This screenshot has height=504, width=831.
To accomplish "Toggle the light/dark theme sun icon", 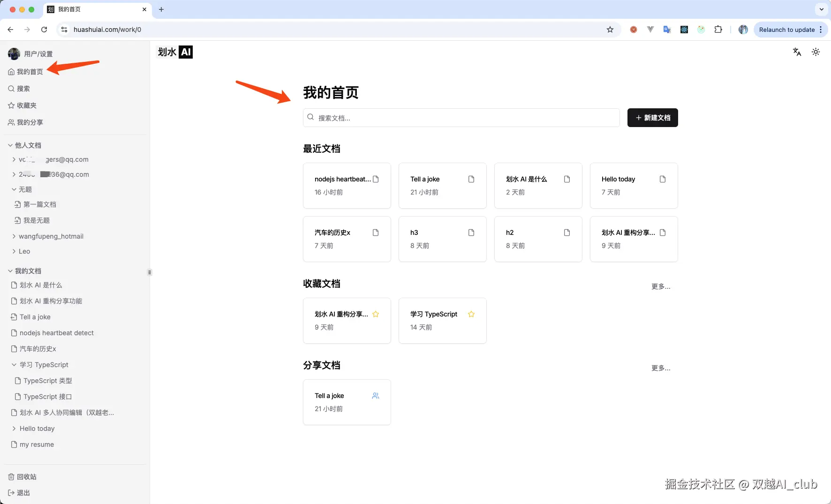I will point(816,52).
